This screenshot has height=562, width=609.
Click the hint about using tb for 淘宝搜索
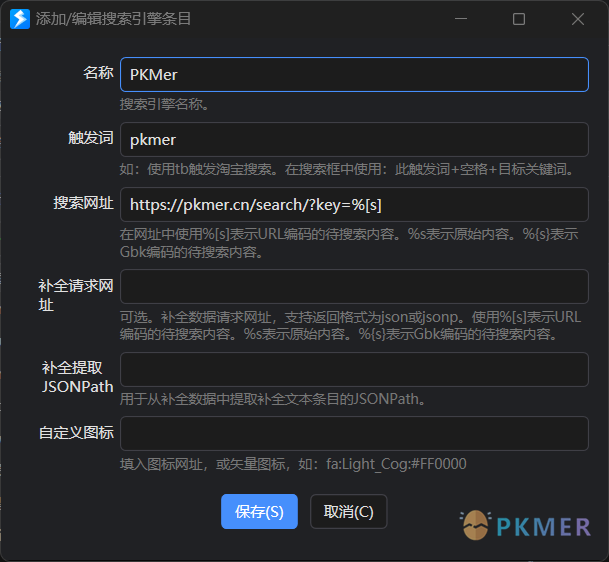[x=347, y=169]
